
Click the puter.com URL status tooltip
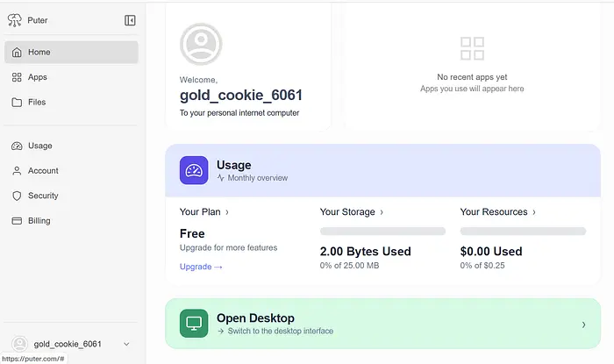click(x=33, y=359)
